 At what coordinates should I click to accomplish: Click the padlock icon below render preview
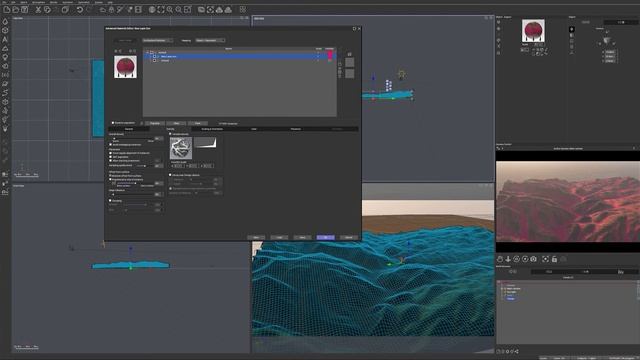pyautogui.click(x=554, y=259)
